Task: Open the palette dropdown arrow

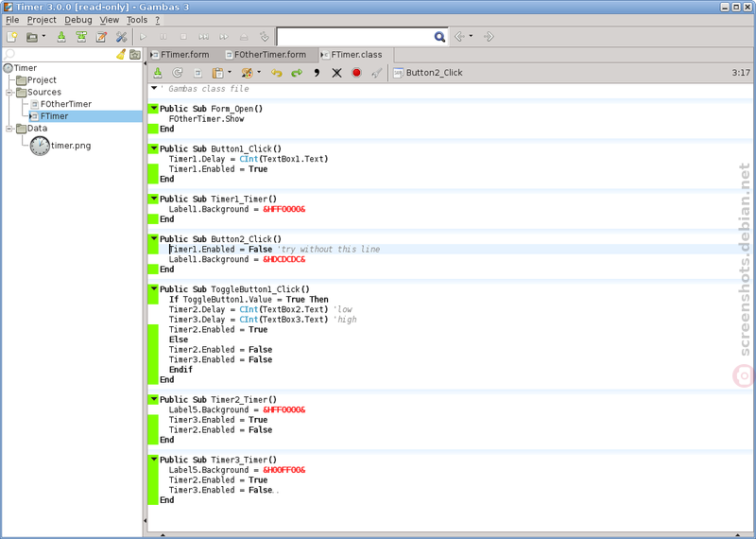Action: 259,73
